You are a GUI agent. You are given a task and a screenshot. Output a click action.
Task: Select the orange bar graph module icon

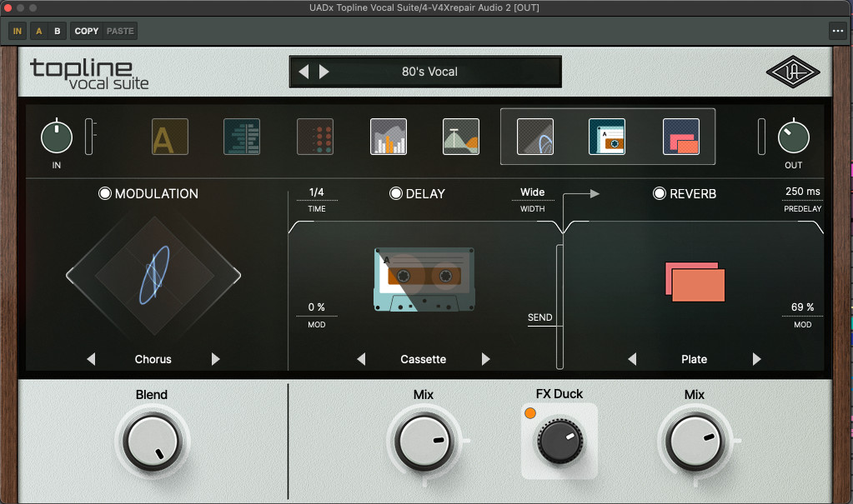coord(389,137)
